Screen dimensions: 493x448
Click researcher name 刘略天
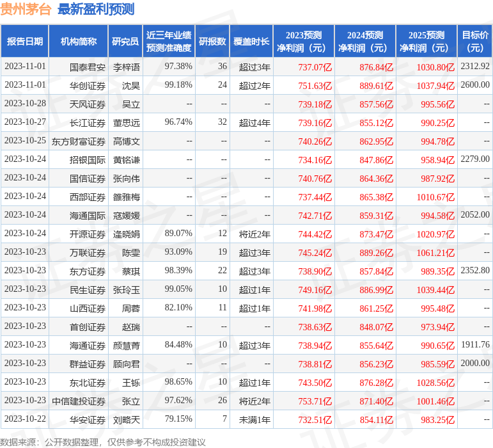(127, 420)
